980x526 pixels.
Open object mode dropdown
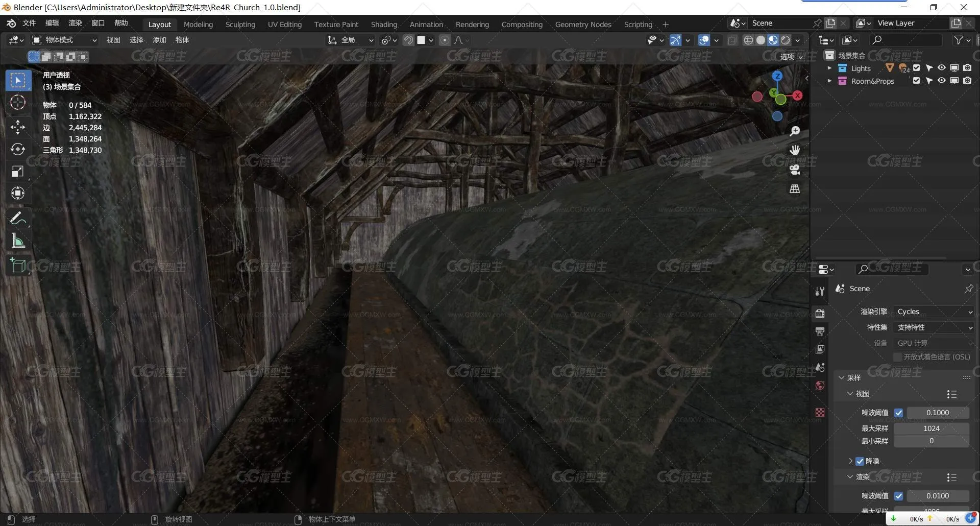[64, 40]
